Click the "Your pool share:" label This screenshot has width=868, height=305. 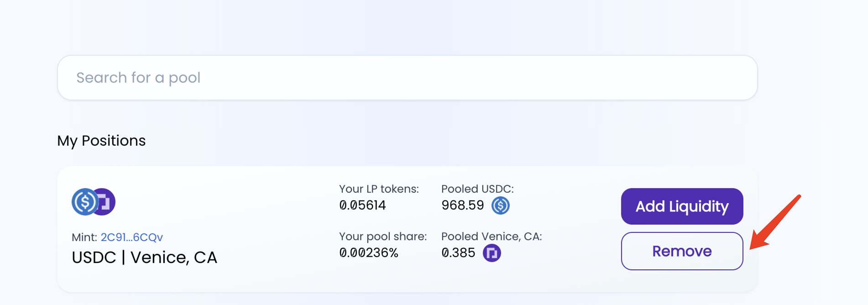(383, 237)
